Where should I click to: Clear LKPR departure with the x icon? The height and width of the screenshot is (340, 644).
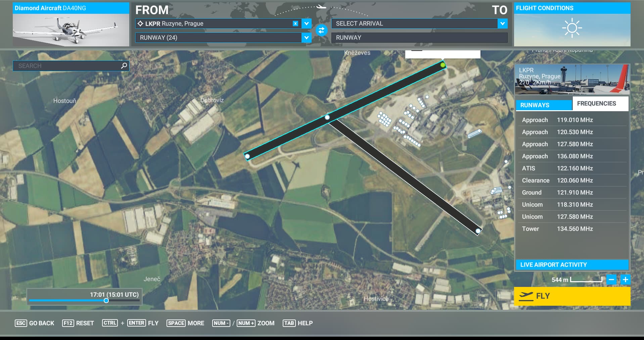(x=295, y=24)
